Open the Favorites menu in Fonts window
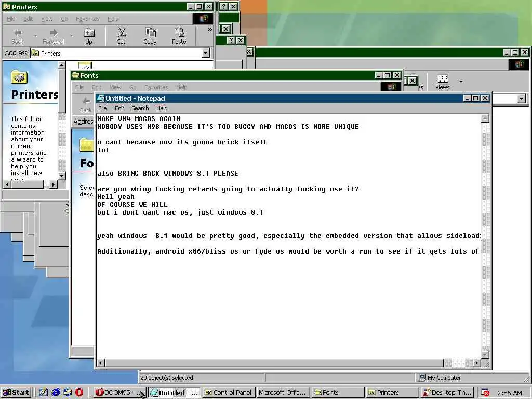This screenshot has width=532, height=399. click(x=156, y=87)
